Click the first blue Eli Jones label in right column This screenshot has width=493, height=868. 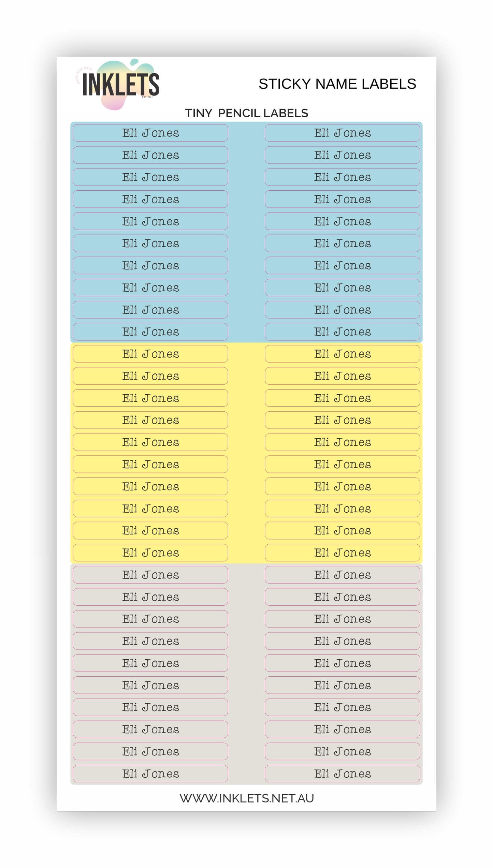pos(342,133)
